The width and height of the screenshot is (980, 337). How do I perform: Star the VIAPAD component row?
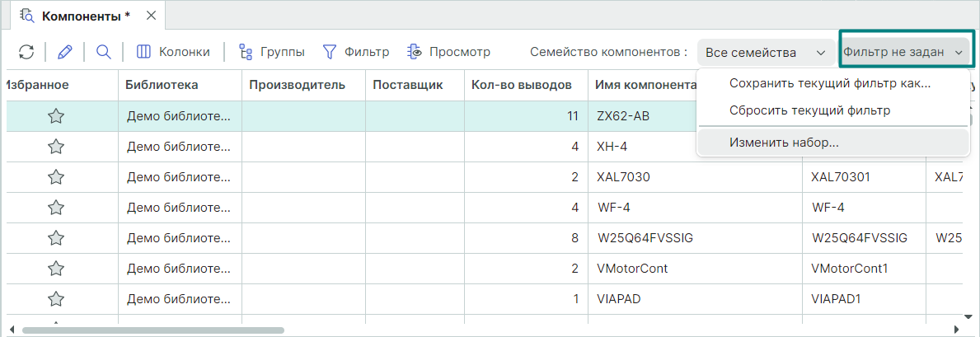[56, 299]
